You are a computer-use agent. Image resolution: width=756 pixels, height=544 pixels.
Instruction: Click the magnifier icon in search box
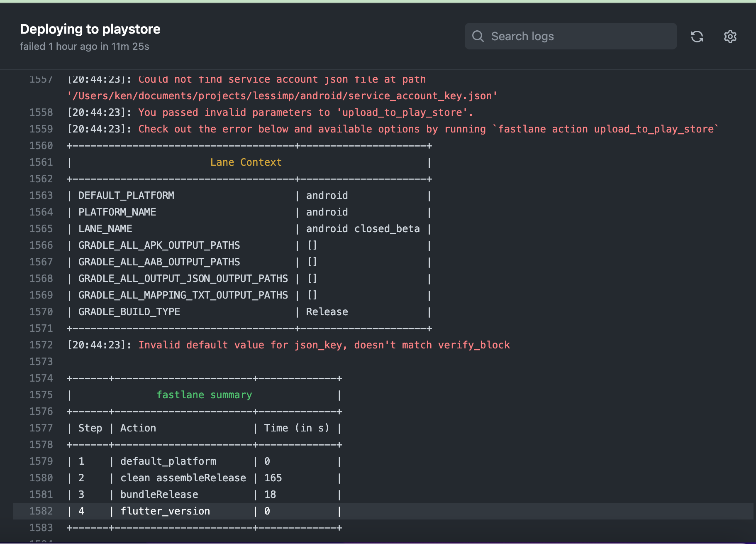click(478, 37)
